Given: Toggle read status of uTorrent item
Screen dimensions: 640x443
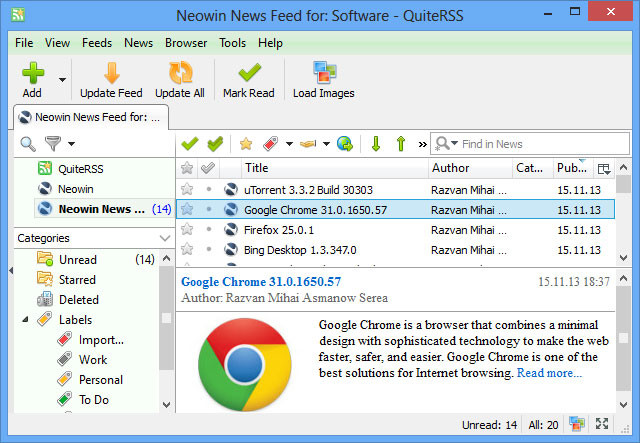Looking at the screenshot, I should pos(209,189).
